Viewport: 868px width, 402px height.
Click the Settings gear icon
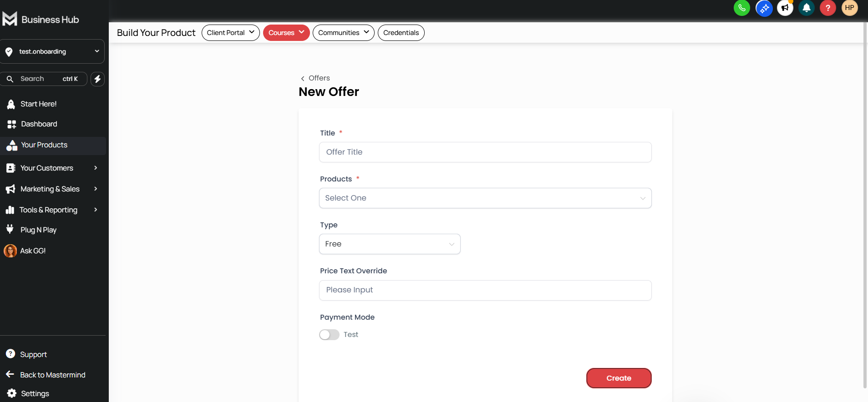tap(12, 393)
